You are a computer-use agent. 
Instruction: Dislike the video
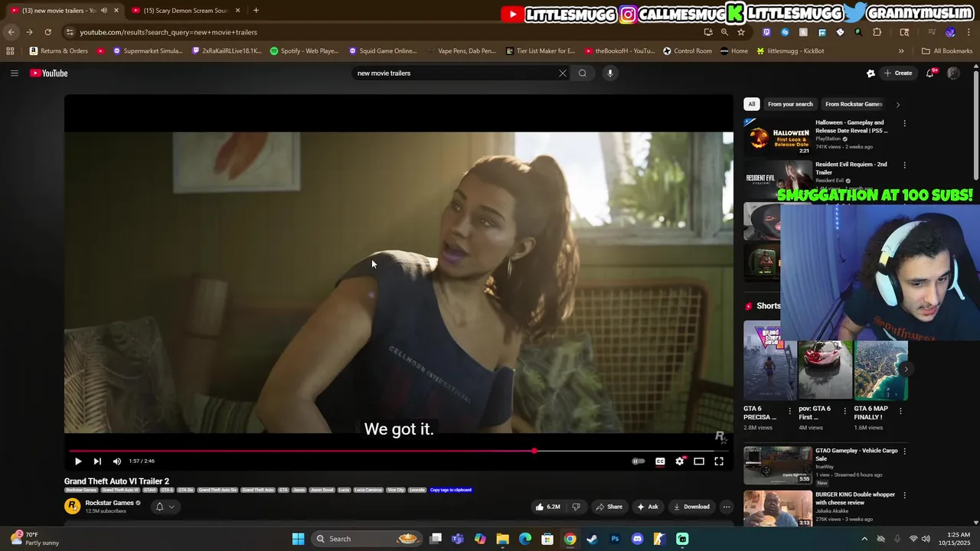pyautogui.click(x=577, y=507)
